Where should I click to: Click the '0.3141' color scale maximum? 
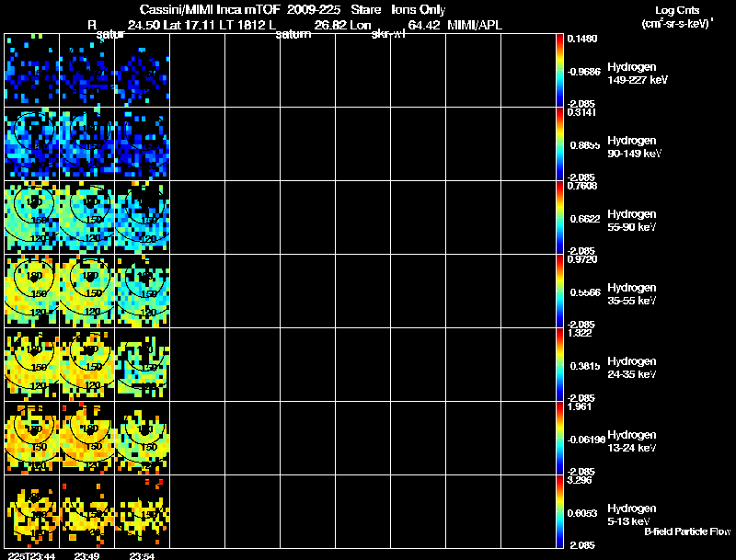click(582, 112)
